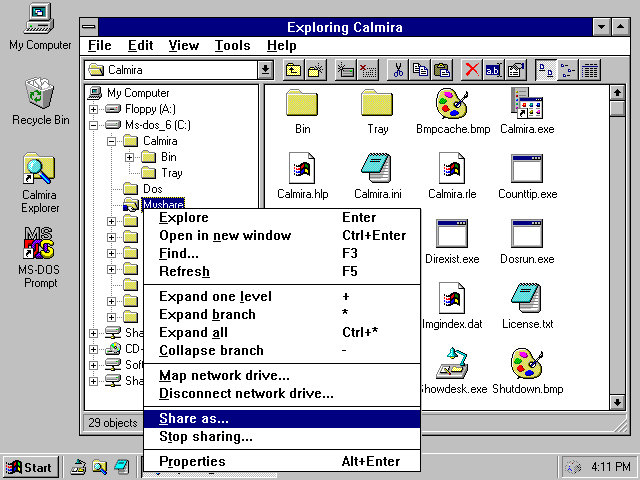Open the Calmira folder path dropdown arrow
This screenshot has width=640, height=480.
tap(265, 70)
